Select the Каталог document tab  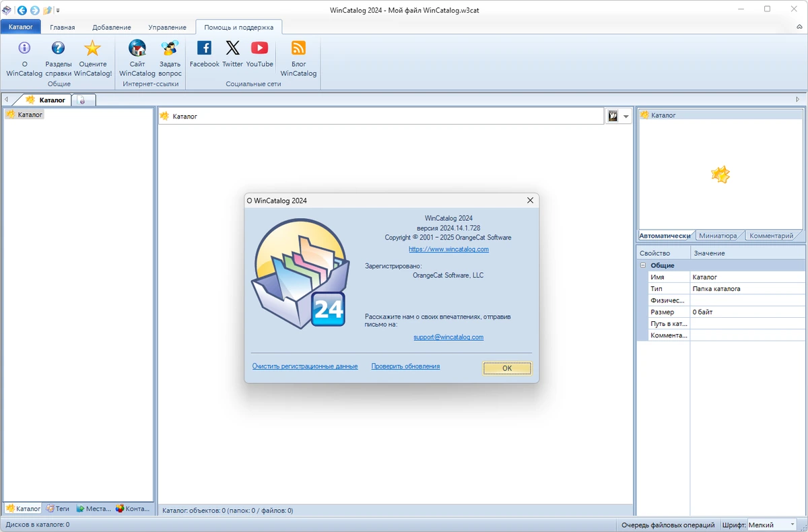click(x=46, y=100)
